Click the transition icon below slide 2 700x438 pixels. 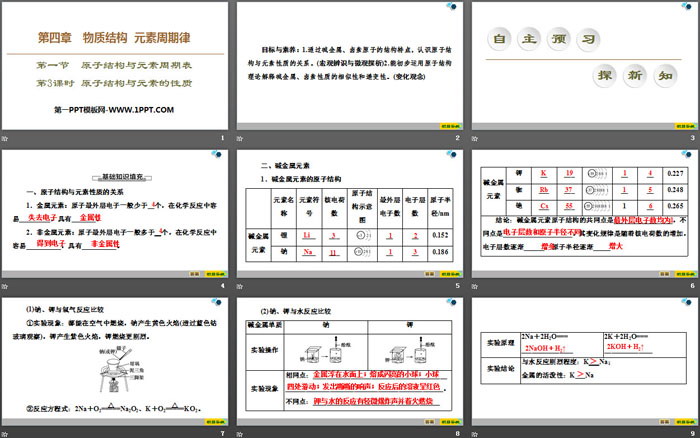coord(239,137)
